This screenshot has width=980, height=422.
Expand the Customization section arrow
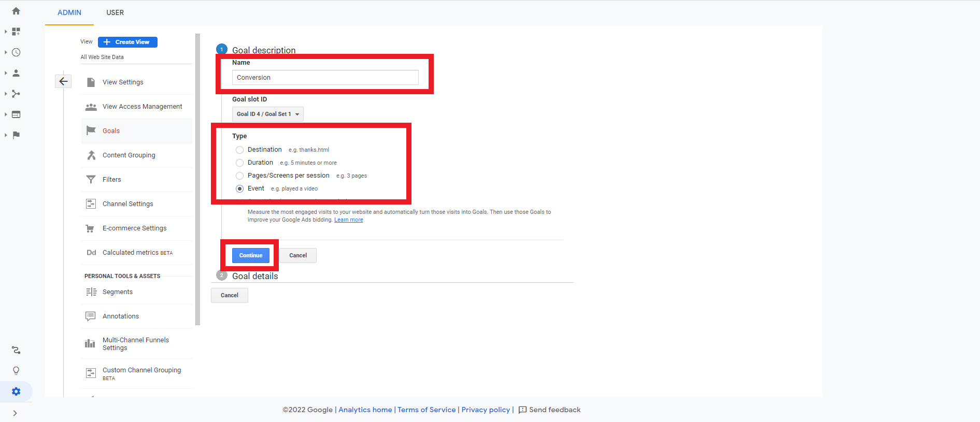6,32
